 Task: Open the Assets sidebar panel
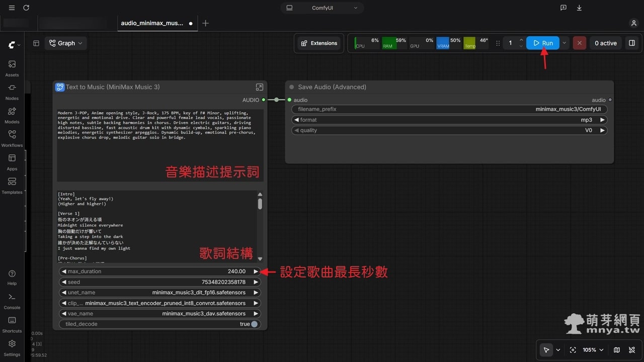(12, 68)
